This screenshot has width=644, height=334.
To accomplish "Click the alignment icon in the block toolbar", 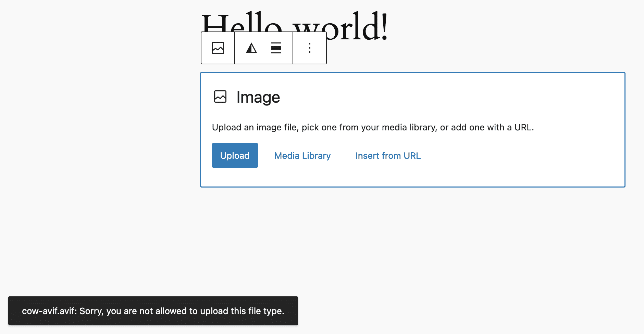I will 276,48.
